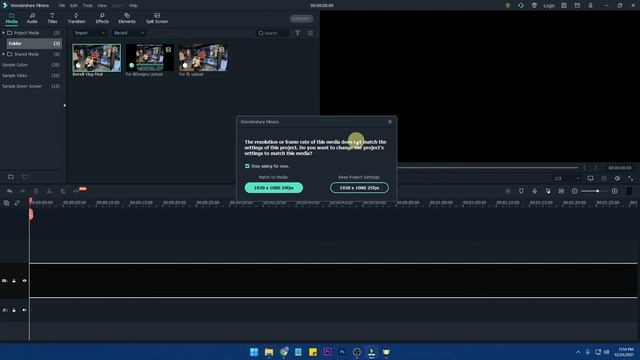Select the 'For fb upload' thumbnail
Screen dimensions: 640x360
coord(203,58)
